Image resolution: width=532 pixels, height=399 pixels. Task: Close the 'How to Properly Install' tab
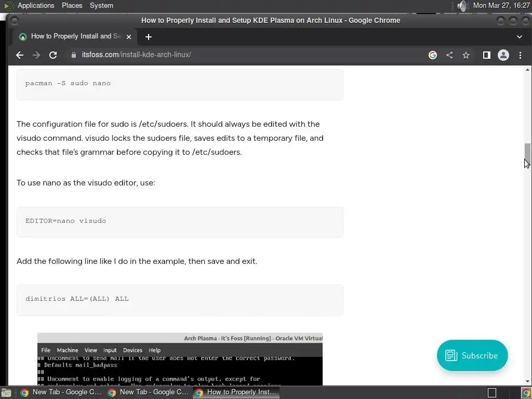(129, 37)
